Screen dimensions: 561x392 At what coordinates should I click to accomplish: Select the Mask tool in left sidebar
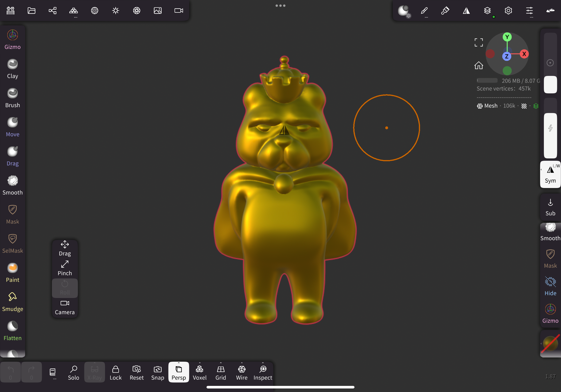click(x=12, y=214)
